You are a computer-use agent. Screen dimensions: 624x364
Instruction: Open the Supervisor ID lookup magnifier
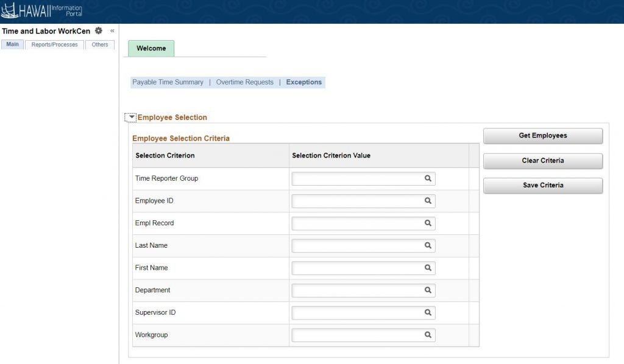pos(428,312)
